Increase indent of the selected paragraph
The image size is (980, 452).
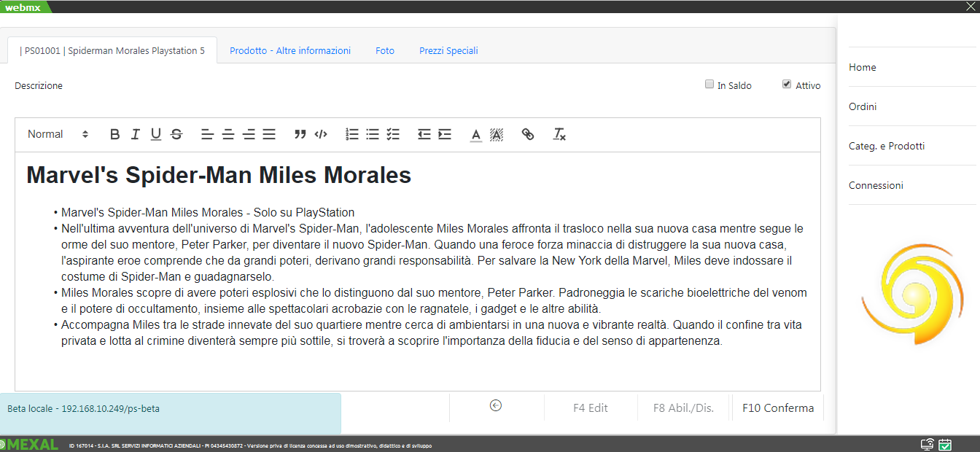click(445, 134)
